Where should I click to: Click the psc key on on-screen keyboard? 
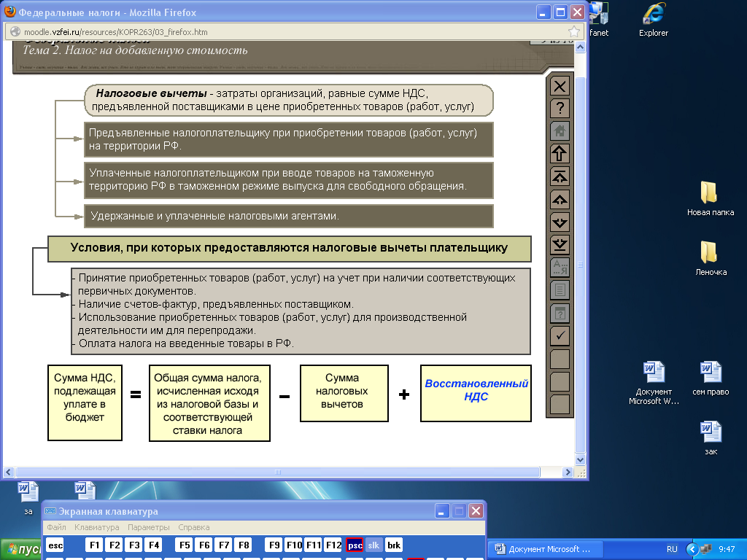(355, 545)
